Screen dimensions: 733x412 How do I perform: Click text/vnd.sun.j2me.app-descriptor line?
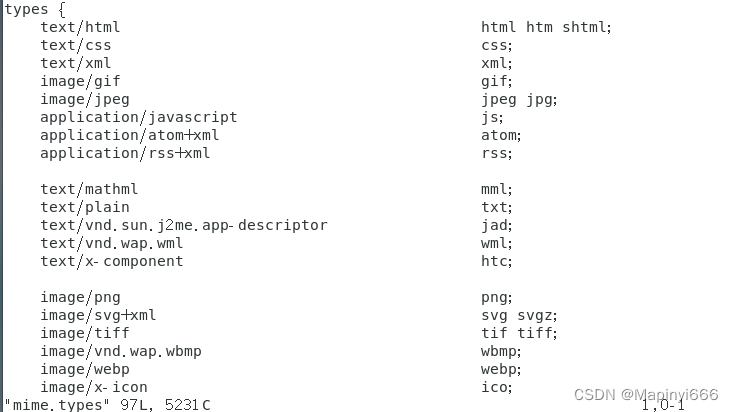point(184,225)
